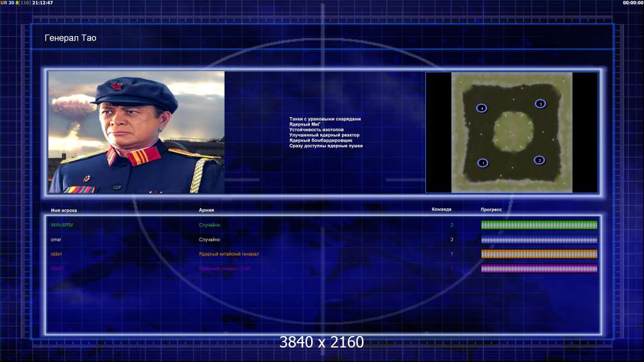Click 'Сразу доступны ядерные пушки' perk line
Viewport: 644px width, 362px height.
point(326,145)
